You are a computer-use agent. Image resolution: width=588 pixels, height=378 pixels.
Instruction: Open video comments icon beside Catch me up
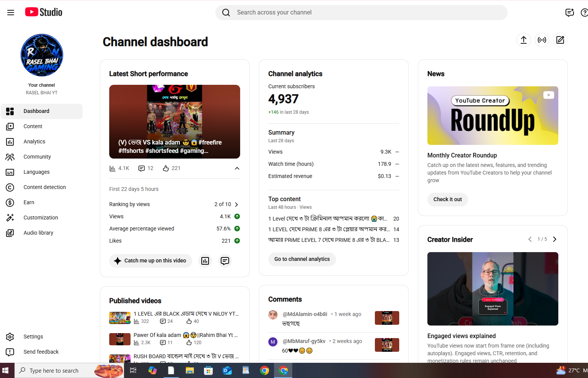pyautogui.click(x=225, y=261)
